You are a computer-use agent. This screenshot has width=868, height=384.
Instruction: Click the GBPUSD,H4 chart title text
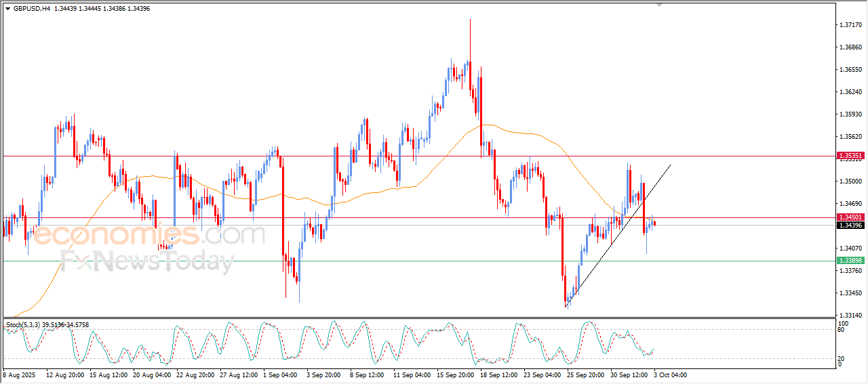click(x=32, y=9)
